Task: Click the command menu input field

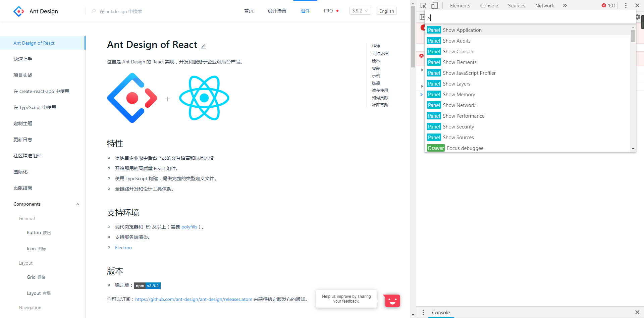Action: (530, 18)
